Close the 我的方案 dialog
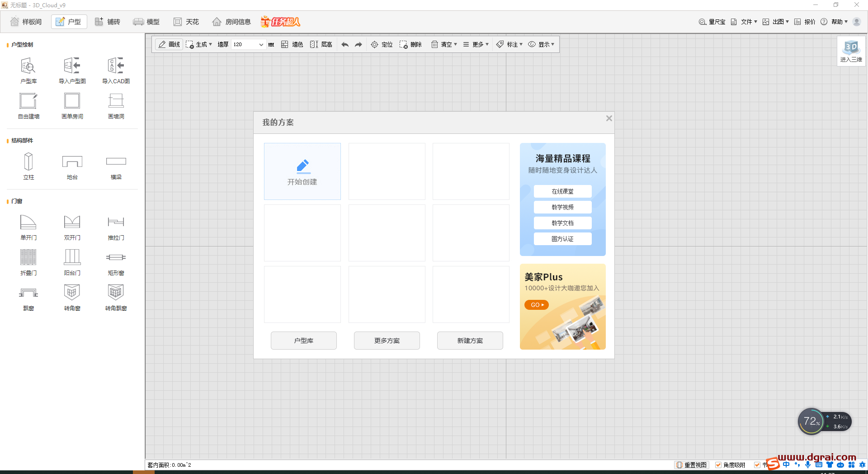This screenshot has height=474, width=868. click(609, 118)
